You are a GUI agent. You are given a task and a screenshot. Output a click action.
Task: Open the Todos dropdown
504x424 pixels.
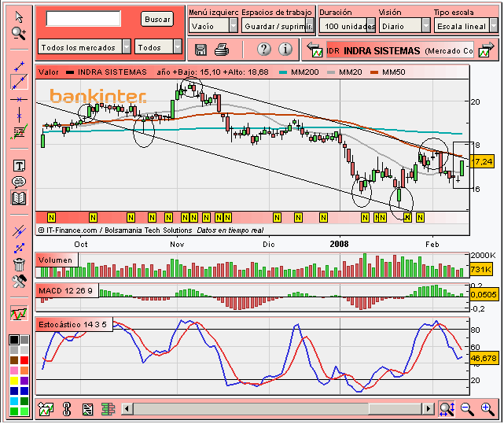click(159, 47)
